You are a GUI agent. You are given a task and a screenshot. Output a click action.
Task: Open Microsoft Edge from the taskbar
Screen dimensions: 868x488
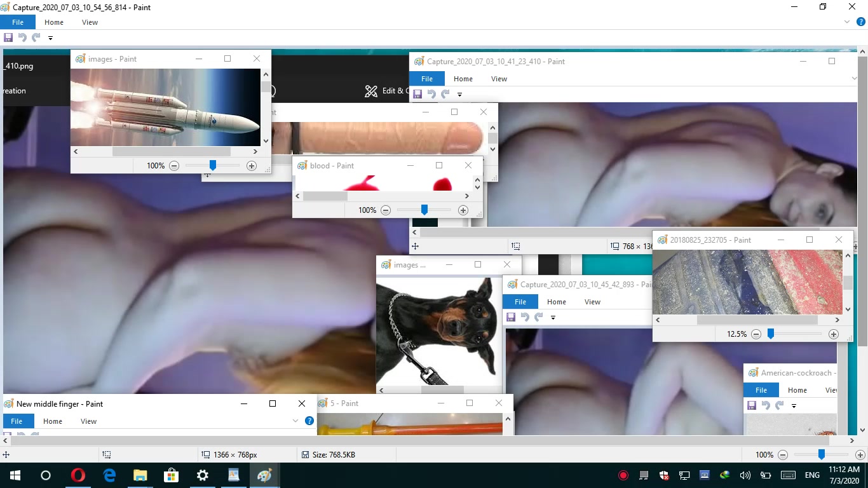coord(109,475)
